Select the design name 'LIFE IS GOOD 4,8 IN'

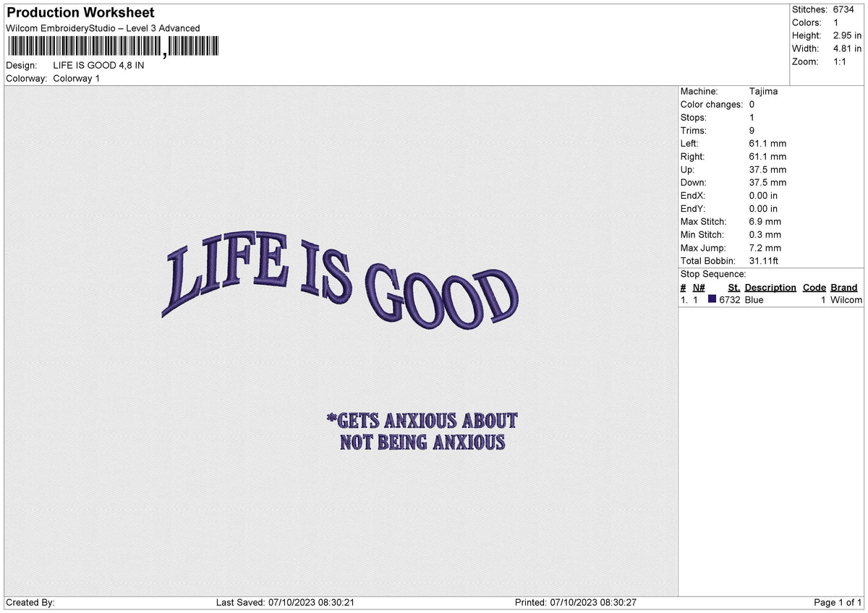[98, 65]
